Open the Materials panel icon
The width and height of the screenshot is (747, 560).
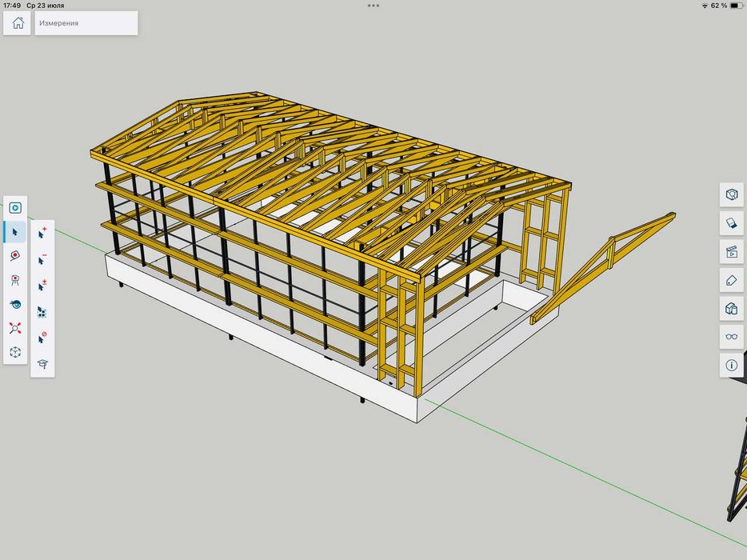731,223
